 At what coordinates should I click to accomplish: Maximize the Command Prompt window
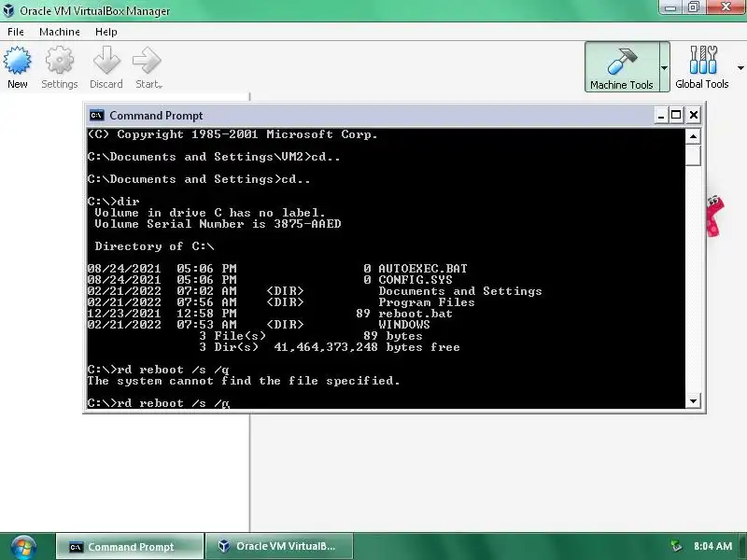(676, 115)
